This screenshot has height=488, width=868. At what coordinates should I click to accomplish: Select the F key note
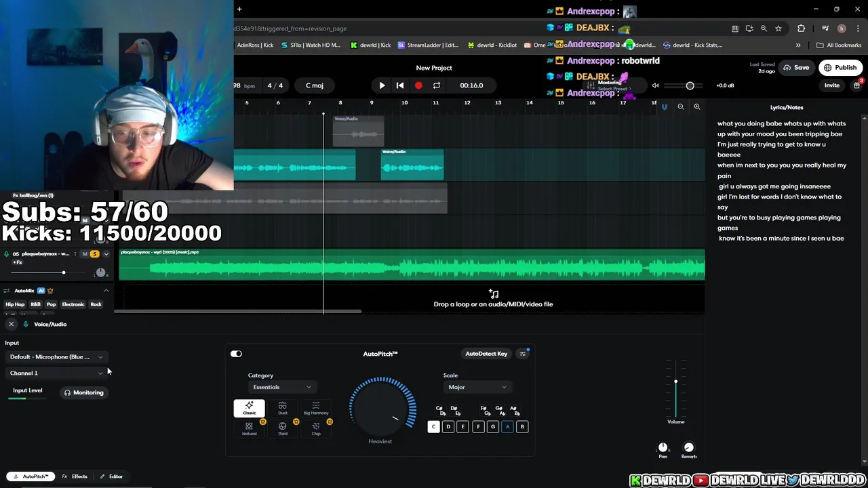478,426
